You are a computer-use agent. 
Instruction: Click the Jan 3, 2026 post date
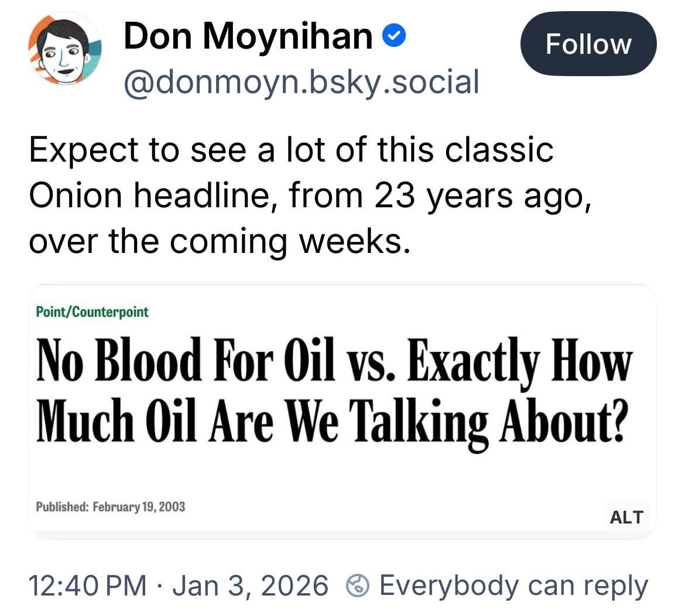[x=250, y=586]
